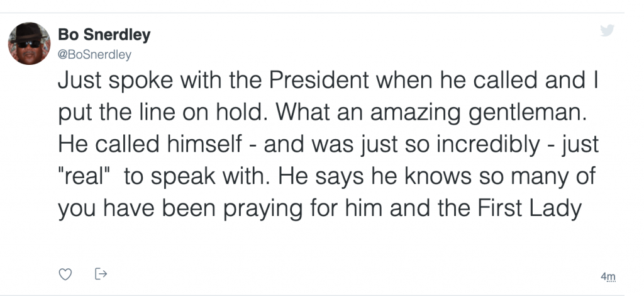The width and height of the screenshot is (644, 296).
Task: Open the @BoSnerdley handle link
Action: [94, 55]
